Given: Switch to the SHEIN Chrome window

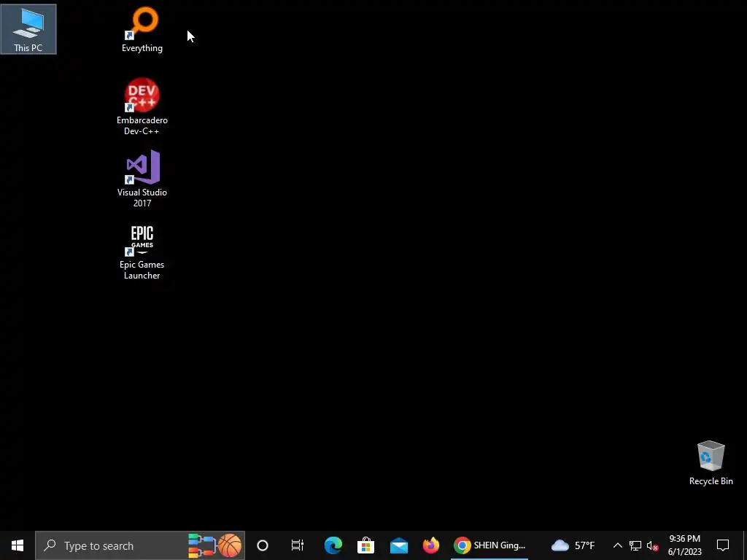Looking at the screenshot, I should coord(489,545).
